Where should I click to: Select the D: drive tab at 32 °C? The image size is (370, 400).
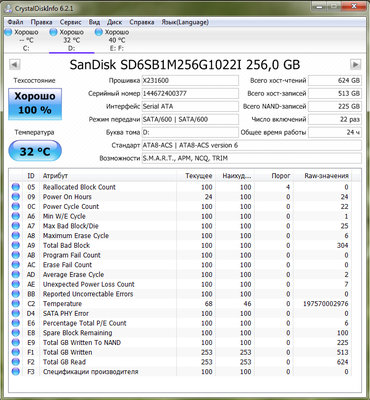point(71,40)
